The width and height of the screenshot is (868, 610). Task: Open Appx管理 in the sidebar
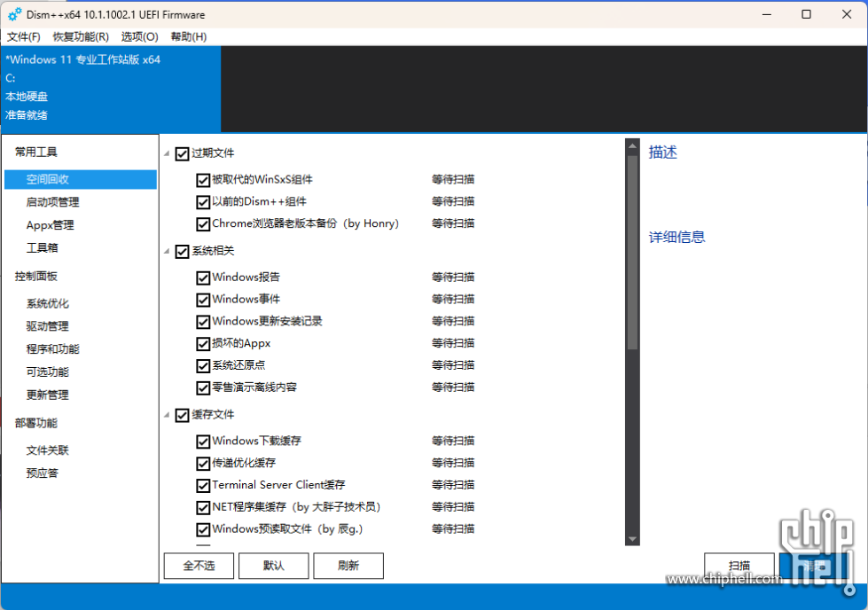pos(50,224)
